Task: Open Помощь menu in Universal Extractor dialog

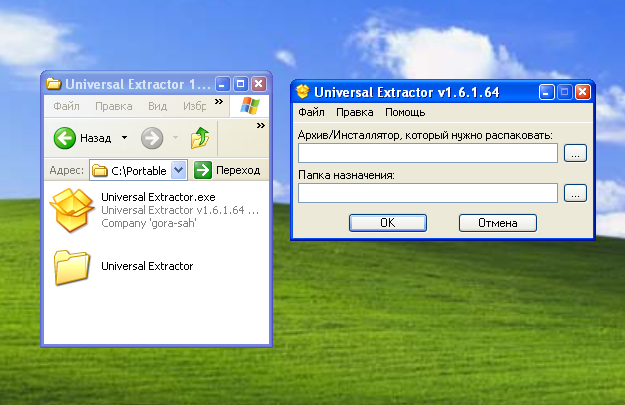Action: (405, 112)
